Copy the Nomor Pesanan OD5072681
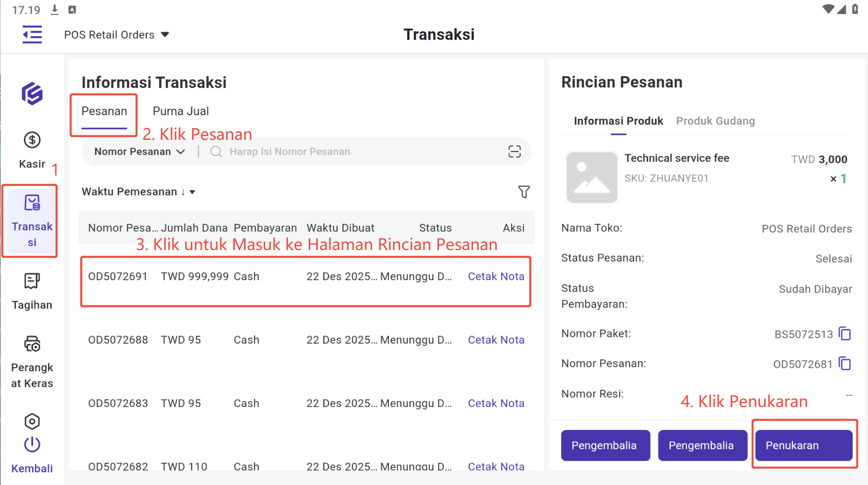 845,364
